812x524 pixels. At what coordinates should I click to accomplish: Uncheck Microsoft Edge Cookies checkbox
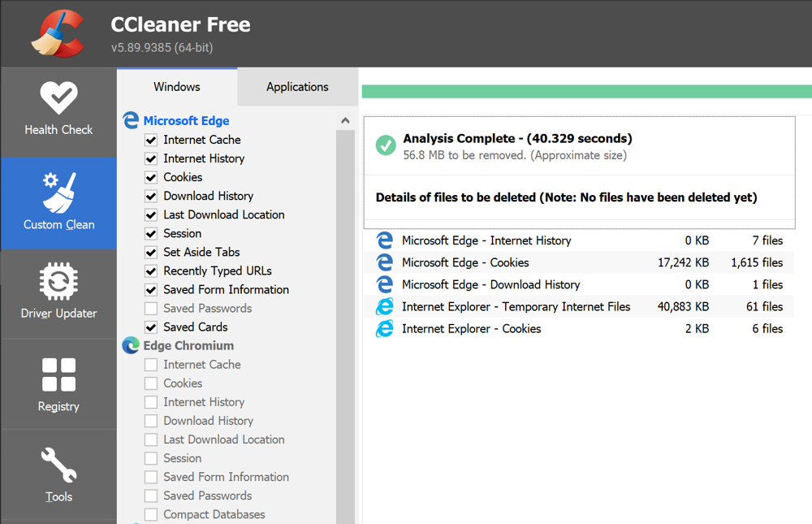pyautogui.click(x=151, y=177)
